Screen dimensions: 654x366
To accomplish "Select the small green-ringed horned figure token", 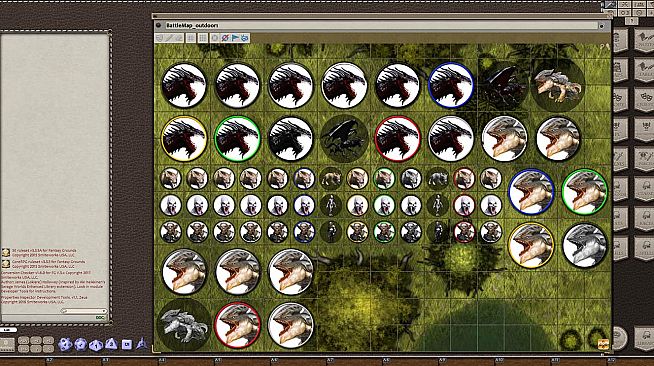I will [384, 232].
